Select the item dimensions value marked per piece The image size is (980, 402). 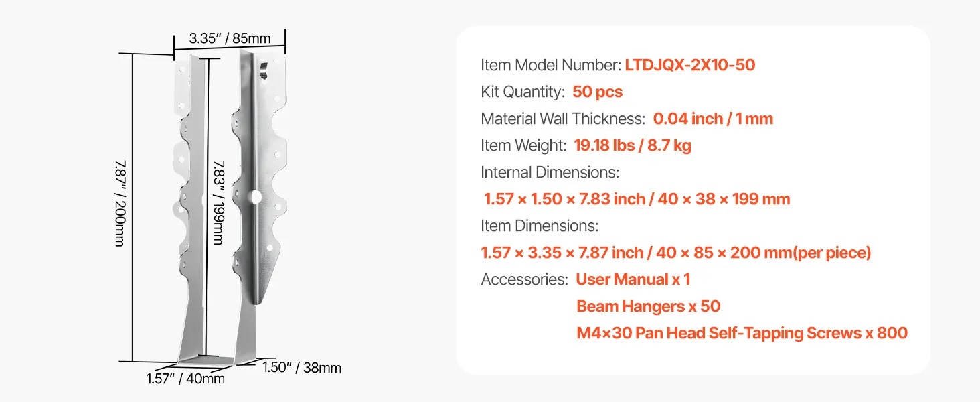tap(676, 253)
